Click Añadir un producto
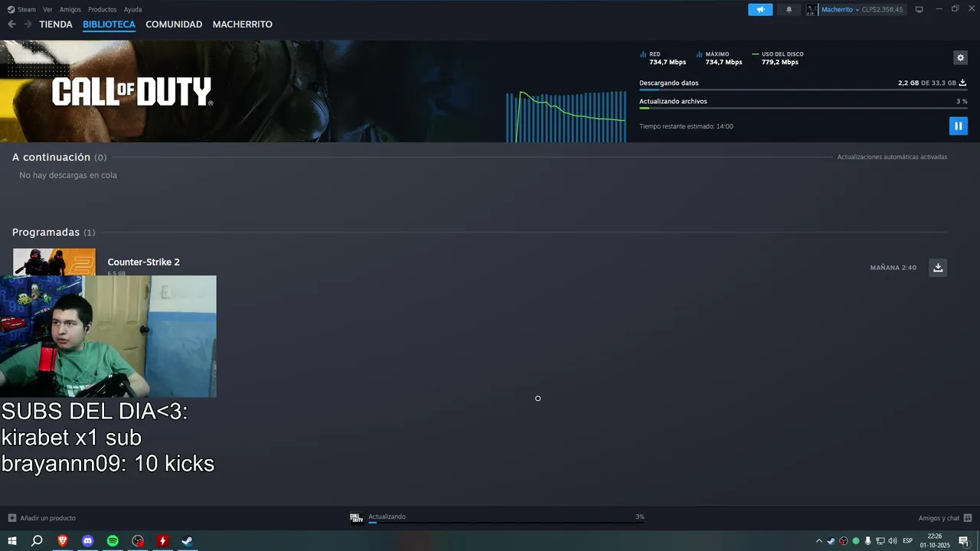980x551 pixels. pos(48,518)
